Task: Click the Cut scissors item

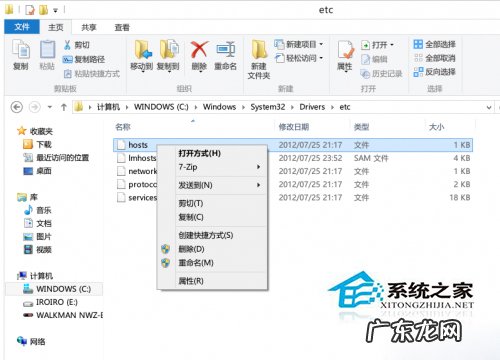Action: tap(77, 45)
